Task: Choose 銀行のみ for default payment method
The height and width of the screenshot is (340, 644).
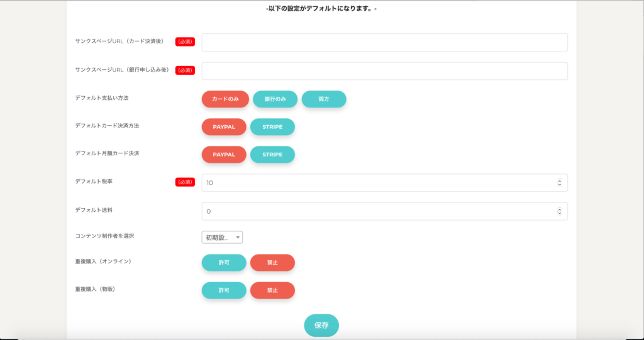Action: pos(275,99)
